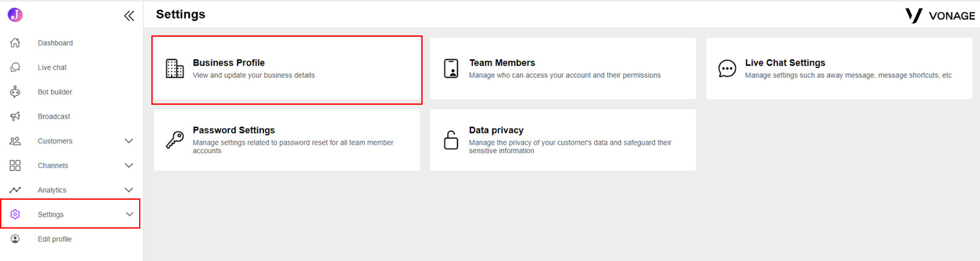
Task: Select the Analytics line chart icon
Action: click(x=15, y=190)
